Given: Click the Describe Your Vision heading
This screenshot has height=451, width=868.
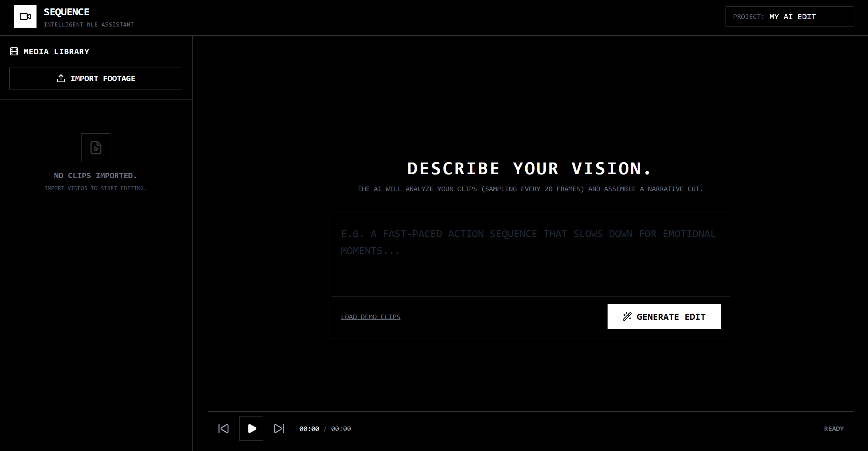Looking at the screenshot, I should coord(530,169).
